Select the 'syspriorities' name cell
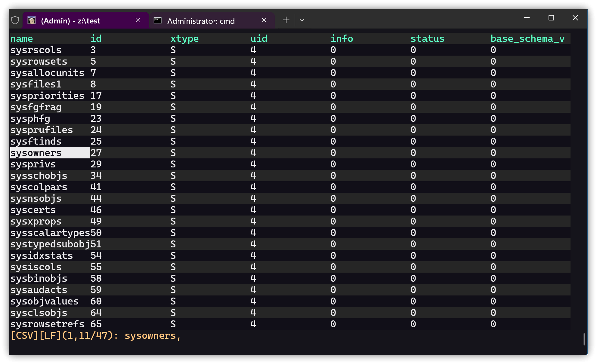 point(47,96)
